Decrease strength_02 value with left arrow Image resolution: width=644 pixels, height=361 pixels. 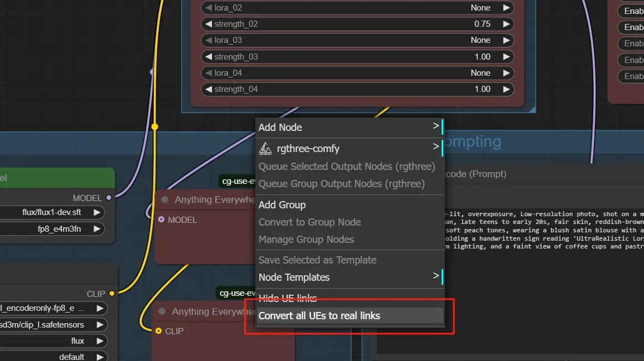[209, 24]
